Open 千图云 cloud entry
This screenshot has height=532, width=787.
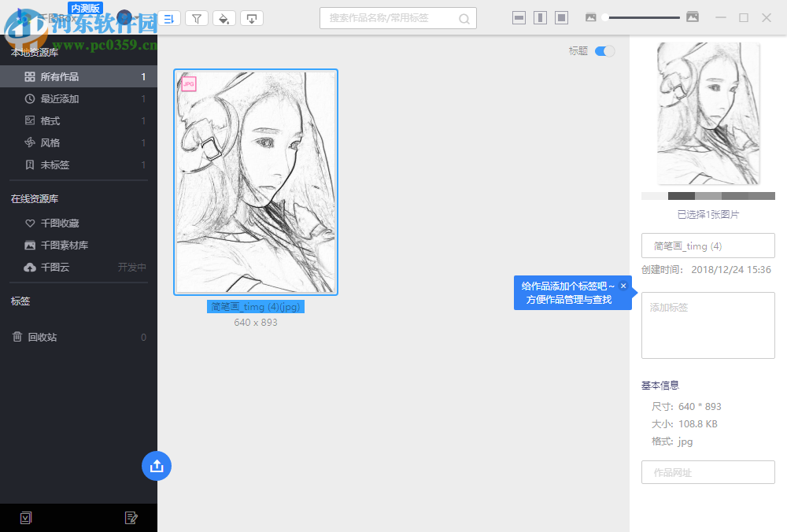click(x=78, y=268)
